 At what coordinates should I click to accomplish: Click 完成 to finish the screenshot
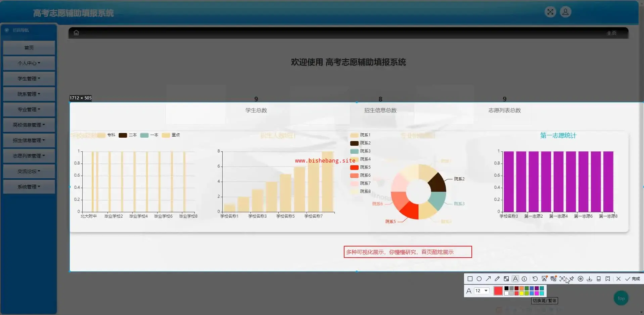pos(633,279)
